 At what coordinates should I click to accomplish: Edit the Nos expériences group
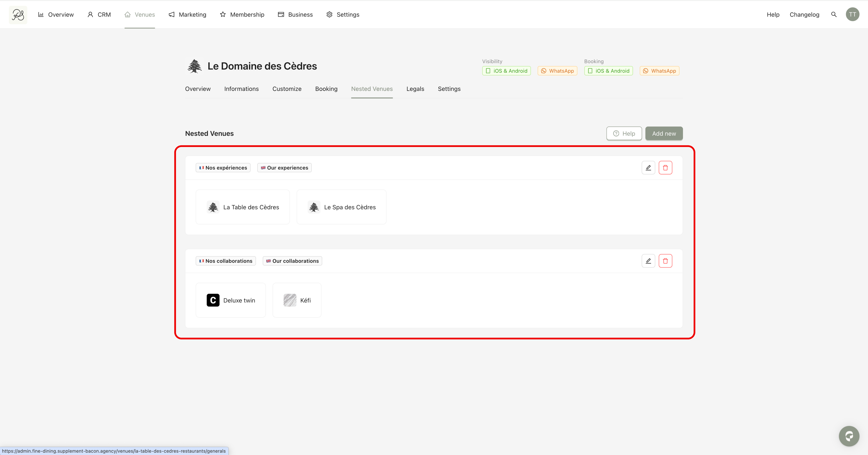point(648,167)
